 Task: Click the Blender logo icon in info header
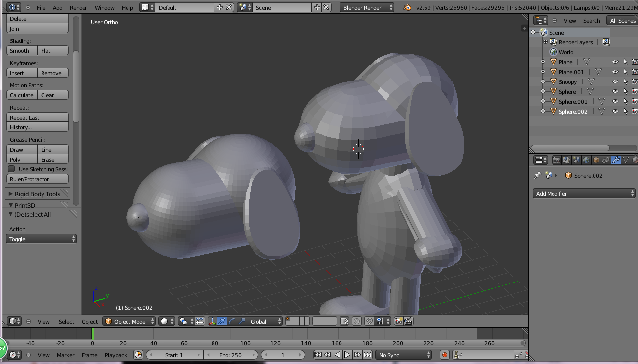click(x=407, y=7)
